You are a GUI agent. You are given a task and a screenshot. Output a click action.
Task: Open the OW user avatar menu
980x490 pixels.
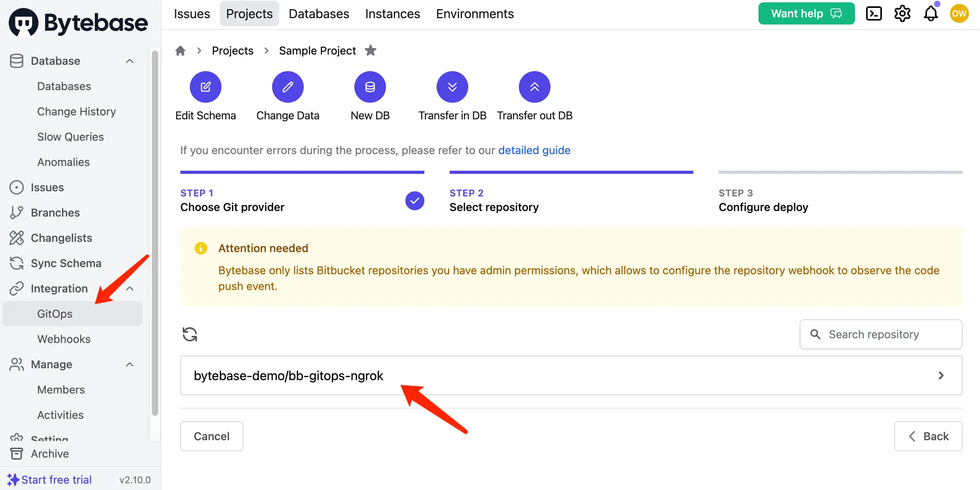959,14
